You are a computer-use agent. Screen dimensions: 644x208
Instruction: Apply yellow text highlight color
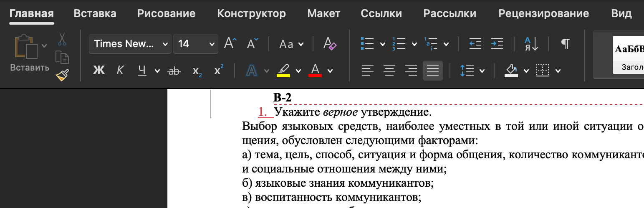coord(283,71)
